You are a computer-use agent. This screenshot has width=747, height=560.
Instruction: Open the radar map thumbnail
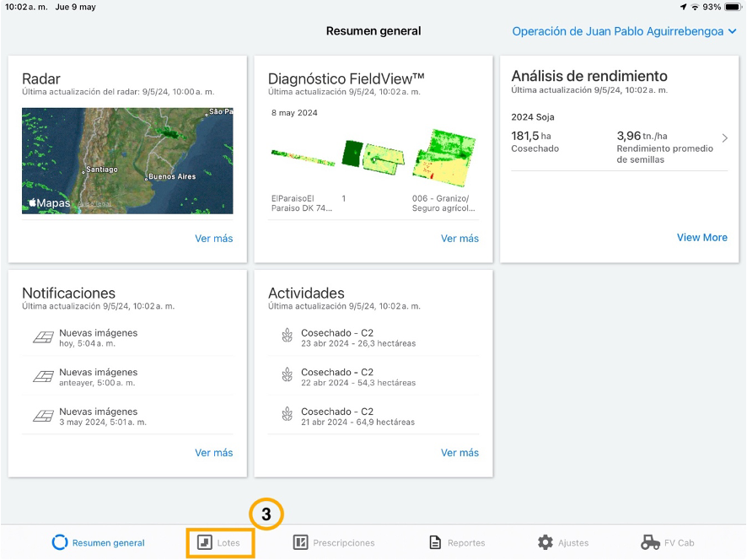point(127,160)
